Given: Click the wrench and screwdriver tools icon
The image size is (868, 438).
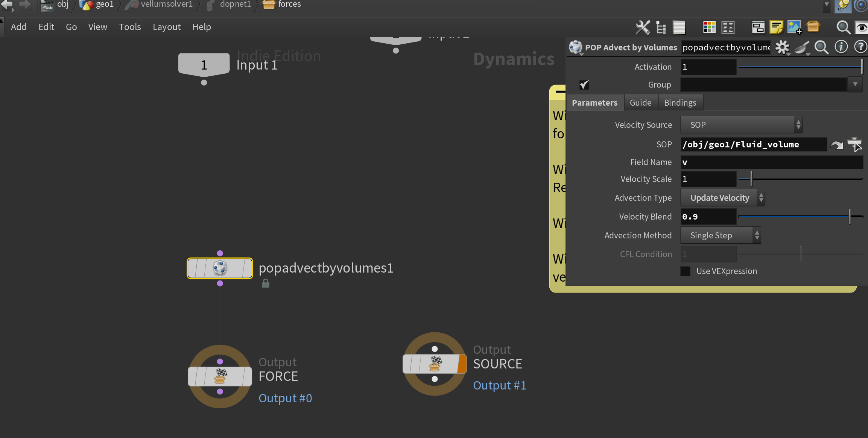Looking at the screenshot, I should pos(643,27).
